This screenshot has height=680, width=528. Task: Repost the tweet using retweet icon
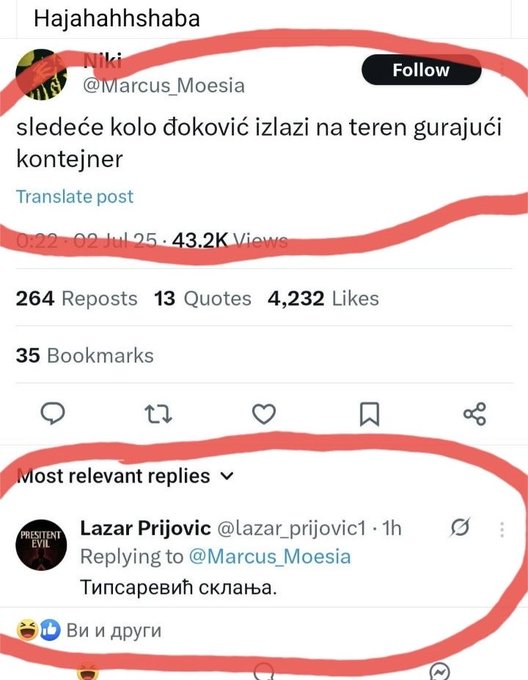click(158, 414)
